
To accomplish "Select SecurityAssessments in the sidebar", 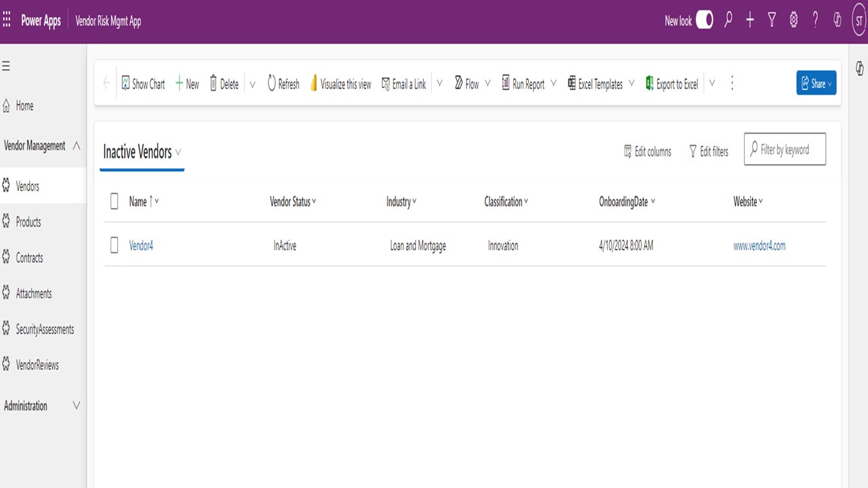I will [x=43, y=329].
